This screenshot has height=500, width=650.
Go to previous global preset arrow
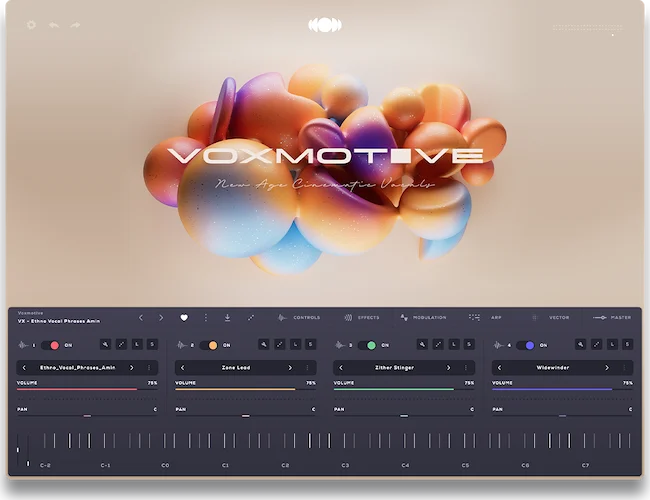(x=141, y=318)
